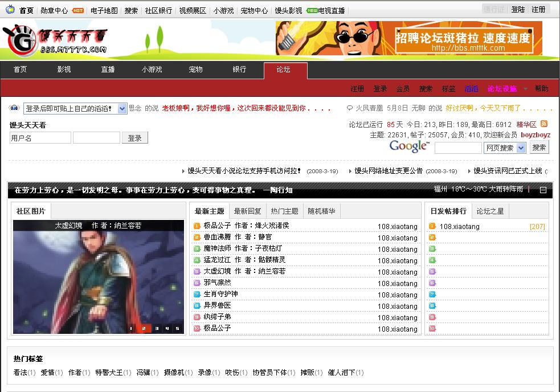The width and height of the screenshot is (560, 392).
Task: Open the 宠物中心 link in the top bar
Action: tap(254, 11)
